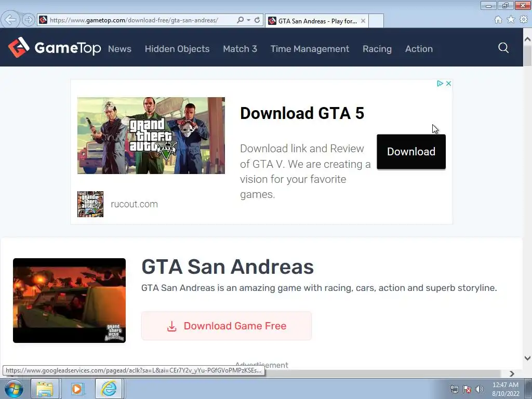Click the game description text under the heading
This screenshot has width=532, height=399.
(x=319, y=288)
